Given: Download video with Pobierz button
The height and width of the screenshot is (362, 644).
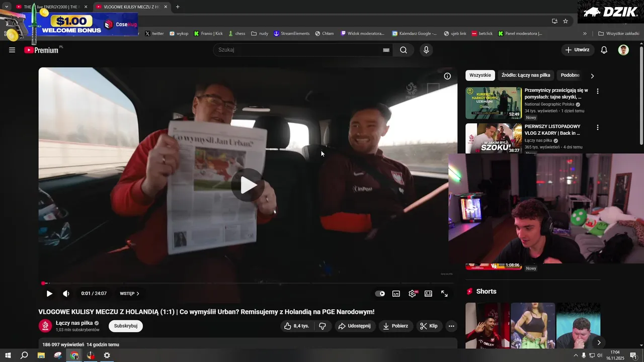Looking at the screenshot, I should point(396,326).
